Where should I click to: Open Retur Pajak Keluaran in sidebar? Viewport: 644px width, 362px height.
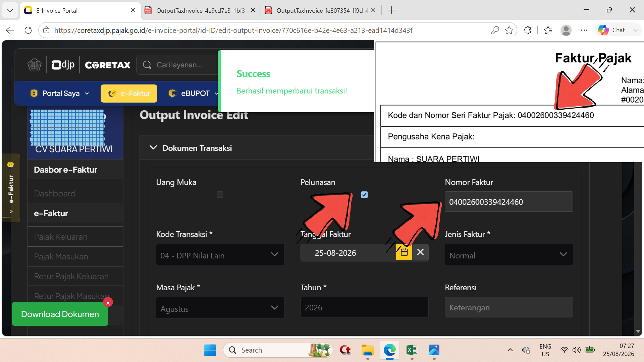pos(71,276)
